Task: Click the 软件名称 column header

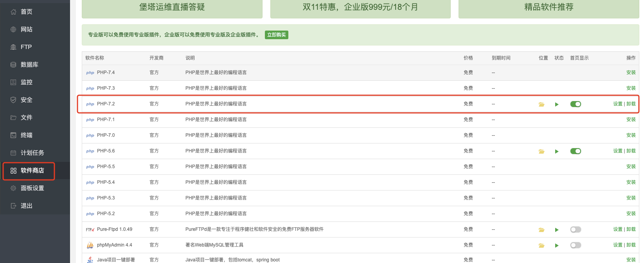Action: coord(95,58)
